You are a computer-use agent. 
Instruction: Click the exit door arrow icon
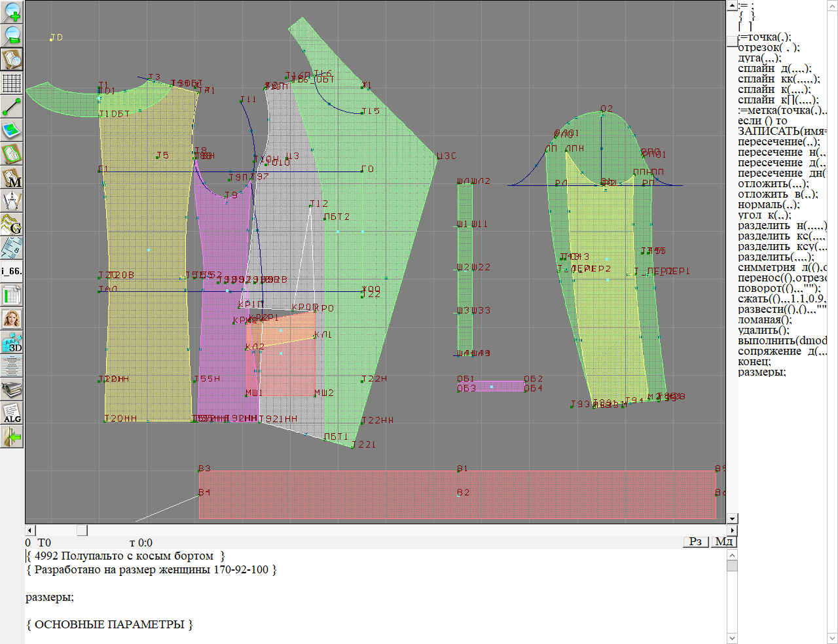[x=12, y=437]
